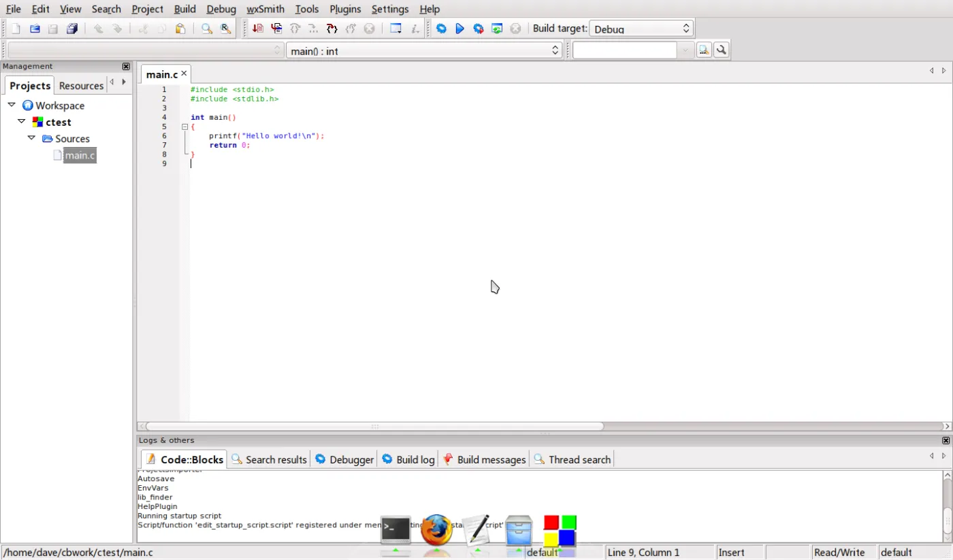Viewport: 953px width, 560px height.
Task: Click the Save file toolbar icon
Action: click(x=53, y=29)
